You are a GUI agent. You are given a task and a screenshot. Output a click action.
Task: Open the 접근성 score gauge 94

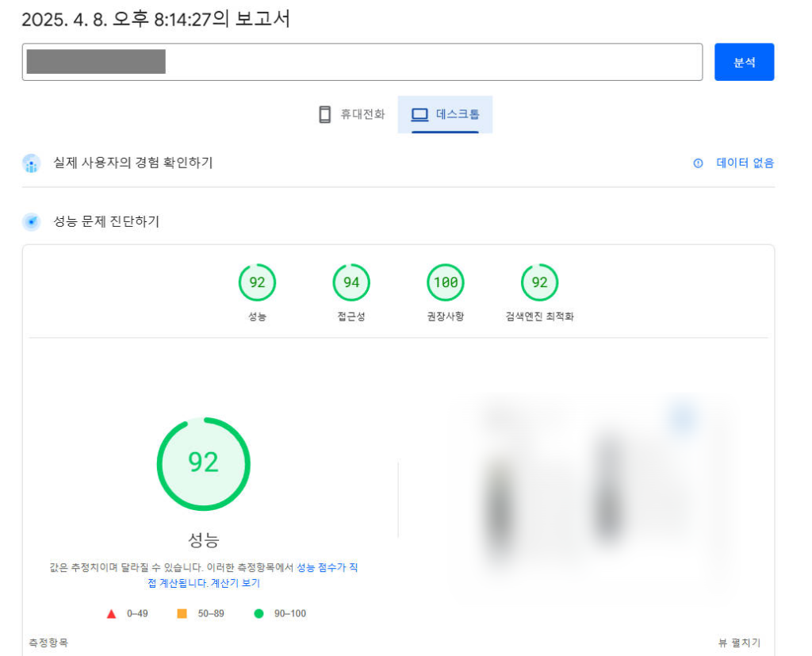coord(351,282)
